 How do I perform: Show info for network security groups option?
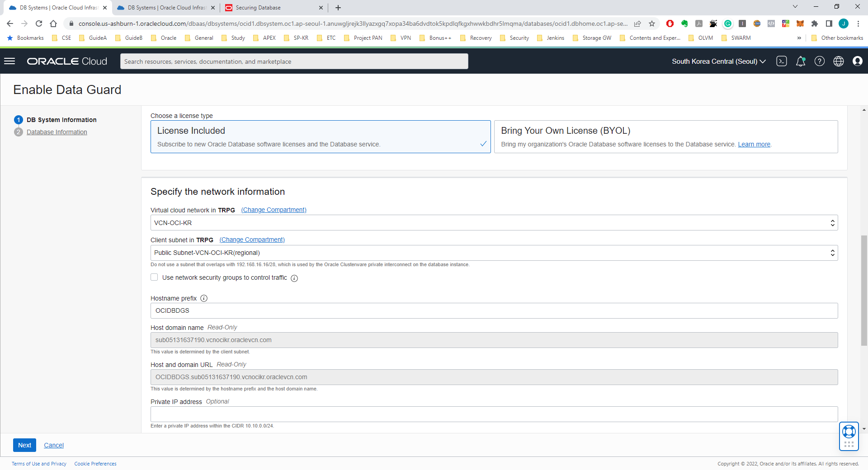coord(294,278)
